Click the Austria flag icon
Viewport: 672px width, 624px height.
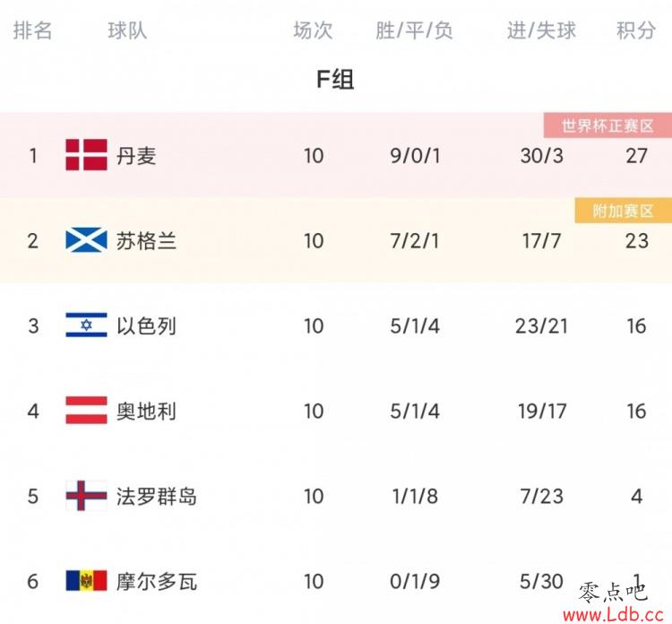pyautogui.click(x=86, y=410)
